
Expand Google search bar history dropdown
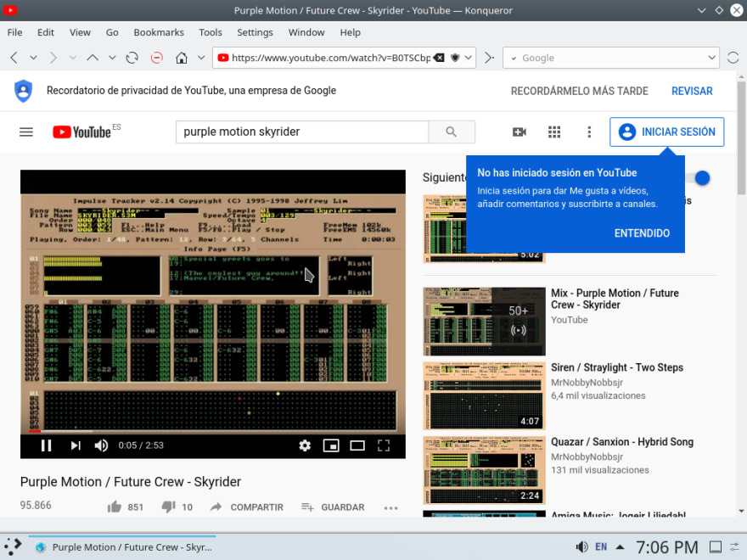coord(711,58)
